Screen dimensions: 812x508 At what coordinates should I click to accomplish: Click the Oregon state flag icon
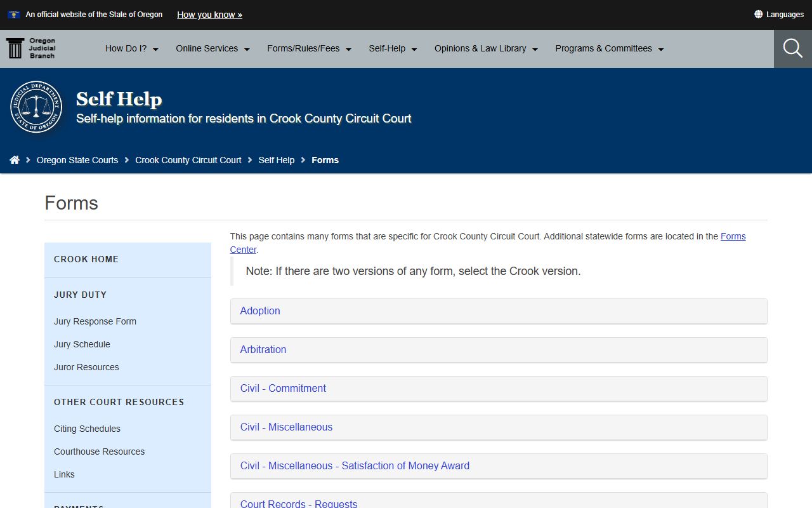(13, 14)
